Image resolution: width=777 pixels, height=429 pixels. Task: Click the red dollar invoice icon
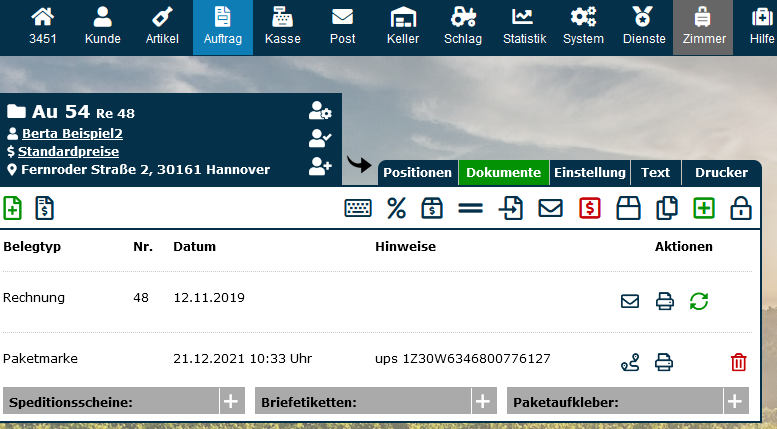point(590,208)
